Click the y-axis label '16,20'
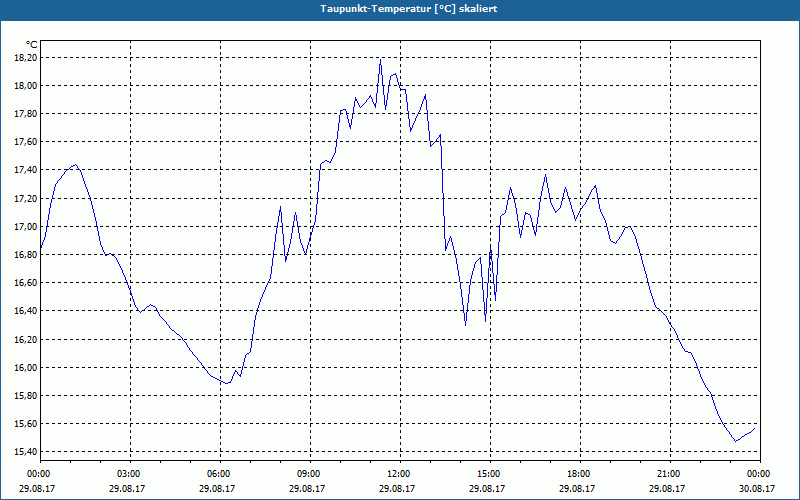The height and width of the screenshot is (500, 800). pos(25,339)
